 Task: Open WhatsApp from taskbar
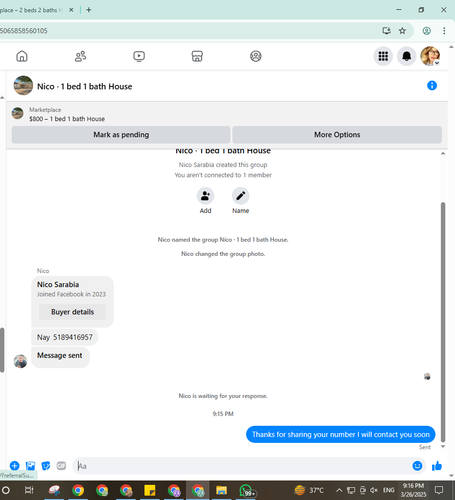click(x=246, y=490)
